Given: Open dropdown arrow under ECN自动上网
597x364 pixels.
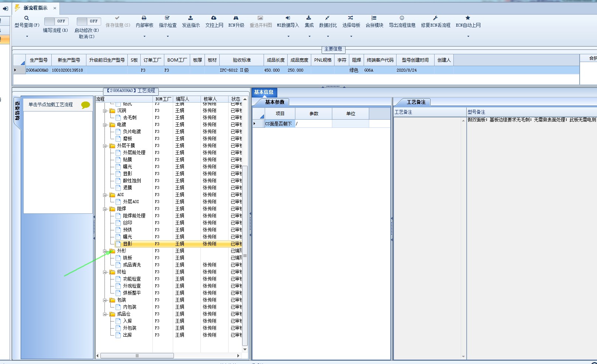Looking at the screenshot, I should [468, 36].
